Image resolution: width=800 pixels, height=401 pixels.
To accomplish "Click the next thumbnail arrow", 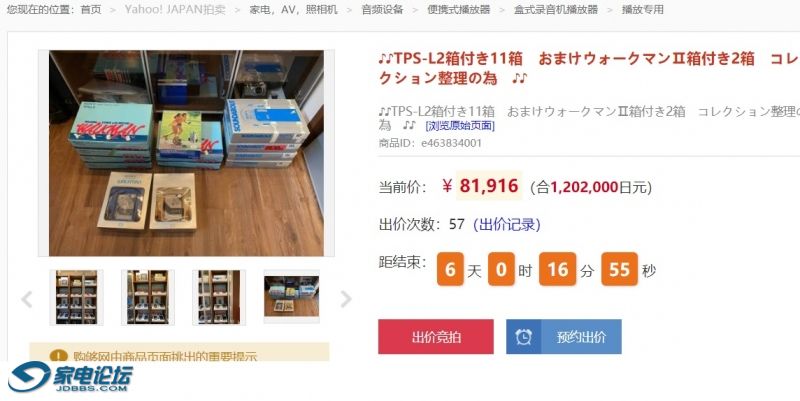I will [x=345, y=299].
